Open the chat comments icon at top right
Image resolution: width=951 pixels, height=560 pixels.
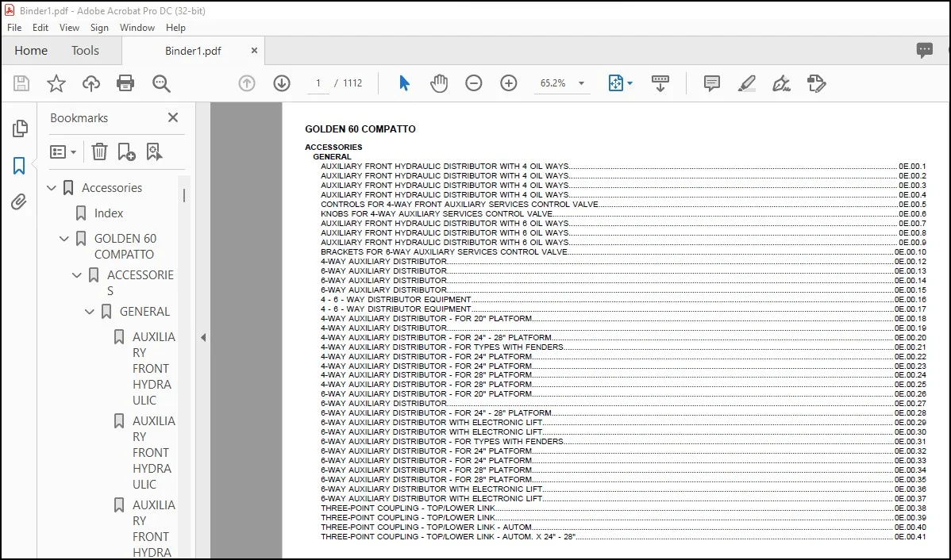[x=924, y=50]
